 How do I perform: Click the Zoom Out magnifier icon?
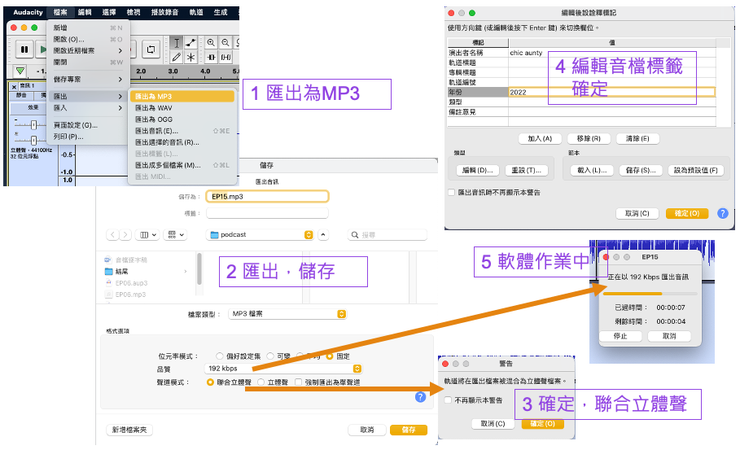point(226,43)
